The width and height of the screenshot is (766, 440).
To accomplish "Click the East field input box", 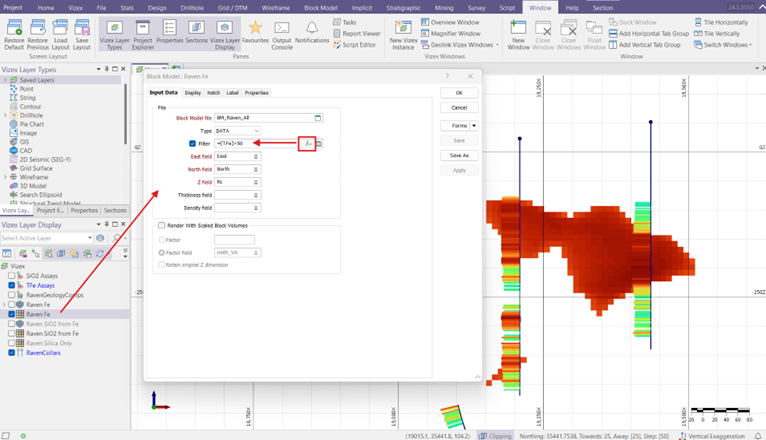I will click(x=237, y=157).
